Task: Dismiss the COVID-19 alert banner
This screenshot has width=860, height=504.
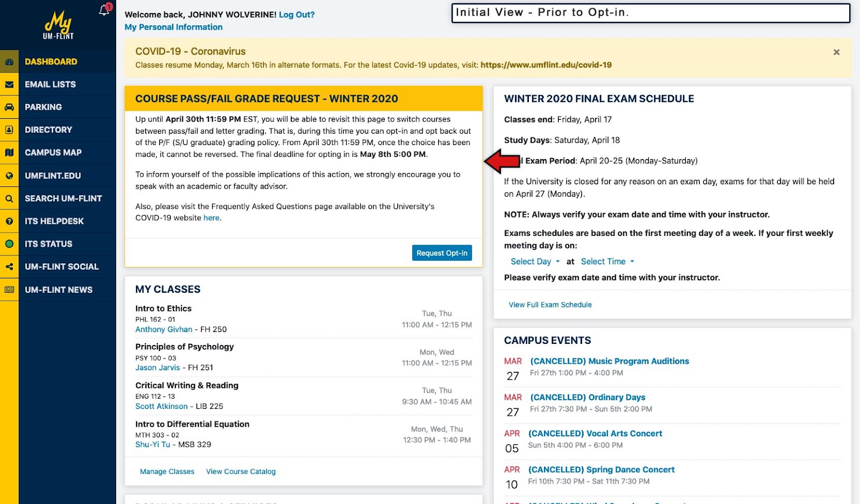Action: coord(836,52)
